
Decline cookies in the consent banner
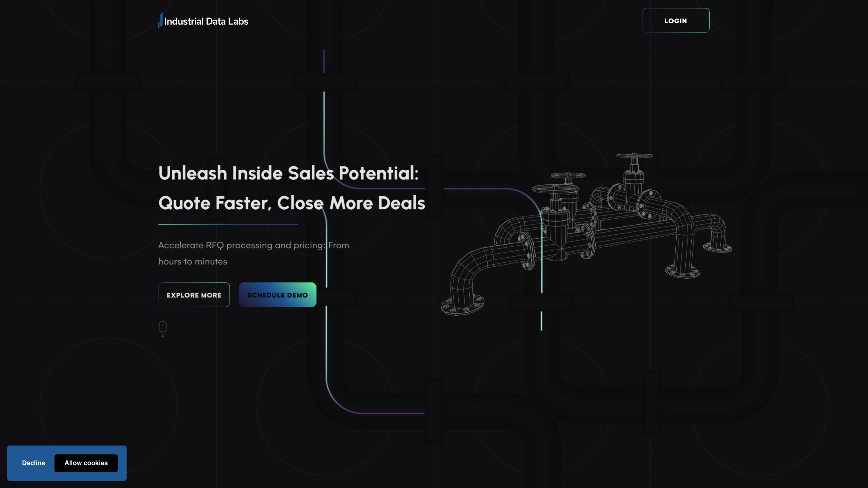pos(33,463)
